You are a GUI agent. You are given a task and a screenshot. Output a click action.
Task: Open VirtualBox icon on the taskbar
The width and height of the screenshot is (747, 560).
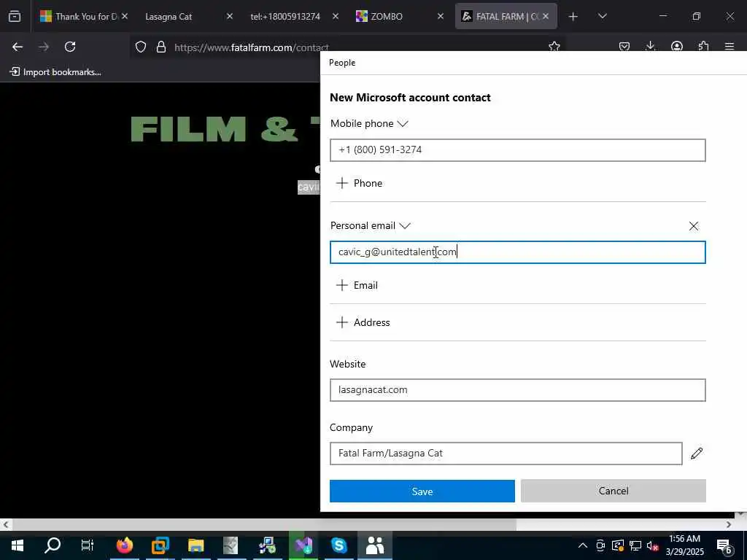pyautogui.click(x=160, y=545)
